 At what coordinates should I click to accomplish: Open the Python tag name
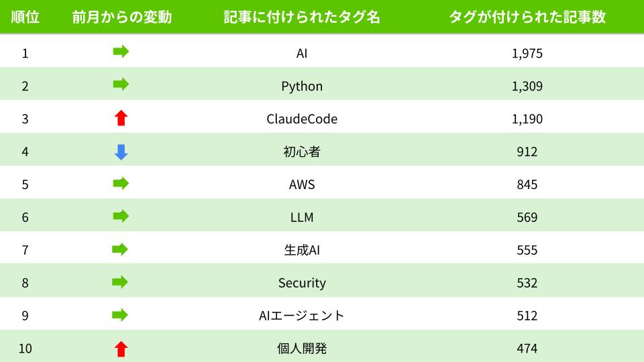pos(302,86)
